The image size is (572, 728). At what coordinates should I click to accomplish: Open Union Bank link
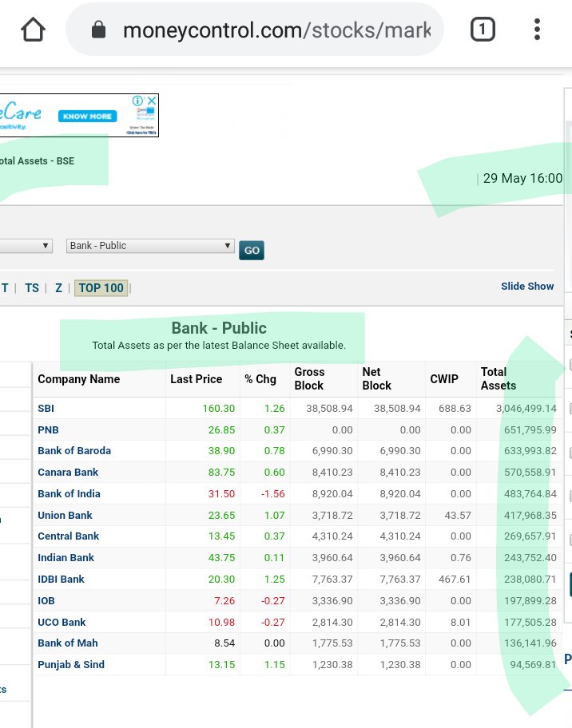pos(65,515)
